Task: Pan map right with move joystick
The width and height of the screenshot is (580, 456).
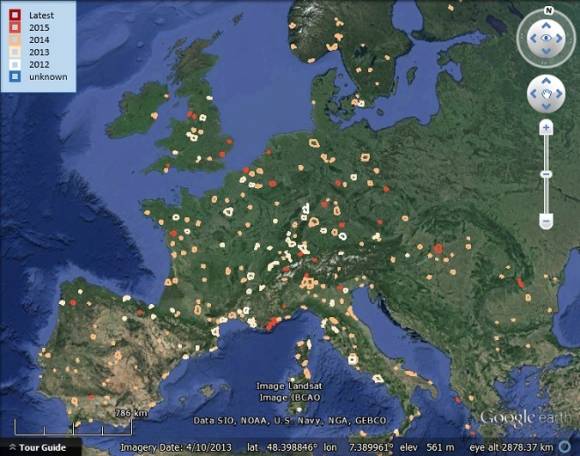Action: (x=559, y=94)
